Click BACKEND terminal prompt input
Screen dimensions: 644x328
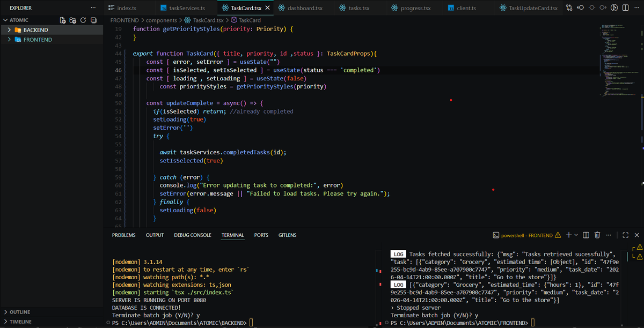(251, 323)
